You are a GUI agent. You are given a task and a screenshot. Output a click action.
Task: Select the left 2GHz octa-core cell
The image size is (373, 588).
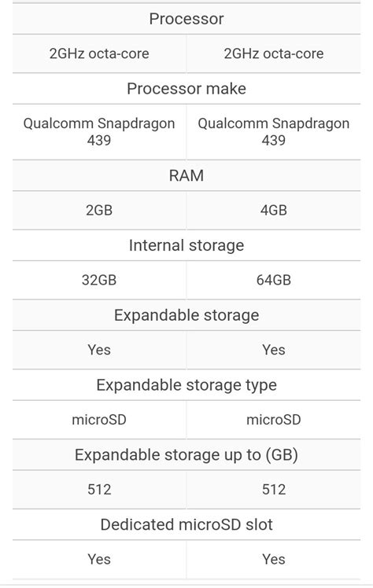point(99,53)
